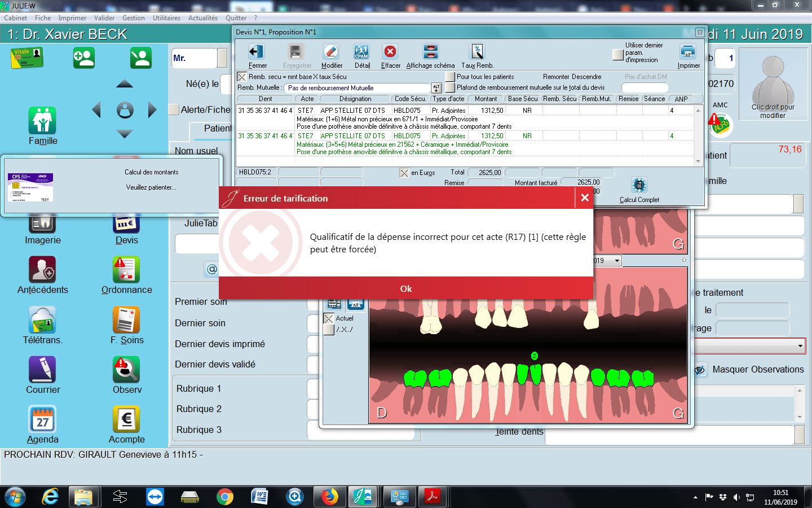This screenshot has height=508, width=812.
Task: Open the date dropdown above the teeth chart
Action: (617, 261)
